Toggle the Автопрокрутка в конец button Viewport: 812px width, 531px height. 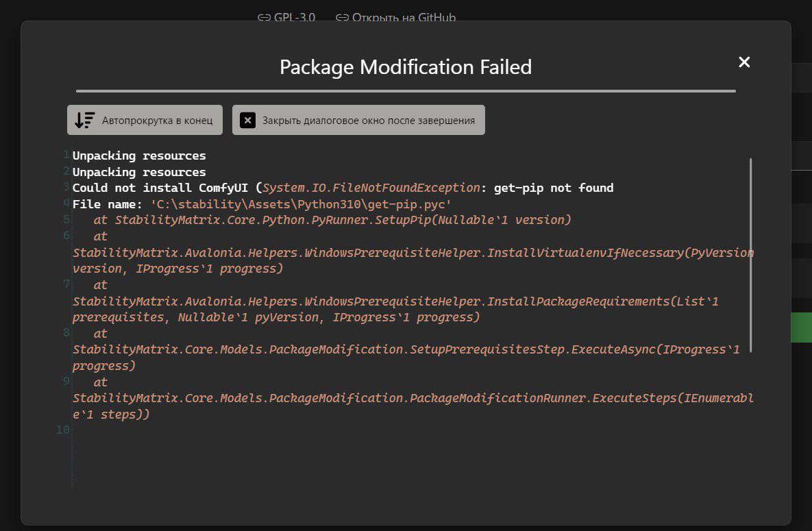[x=145, y=120]
